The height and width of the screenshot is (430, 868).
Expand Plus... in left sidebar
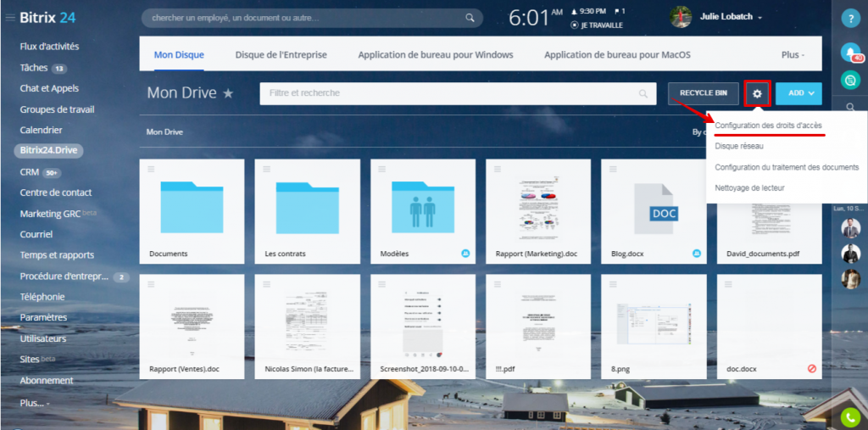coord(35,403)
